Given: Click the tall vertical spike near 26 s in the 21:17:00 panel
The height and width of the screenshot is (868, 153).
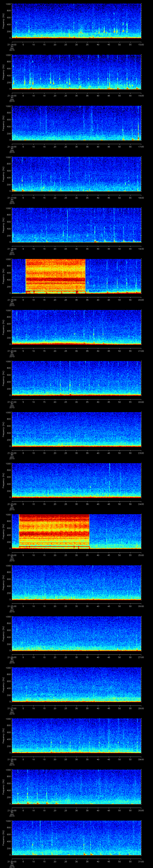Looking at the screenshot, I should [x=69, y=168].
